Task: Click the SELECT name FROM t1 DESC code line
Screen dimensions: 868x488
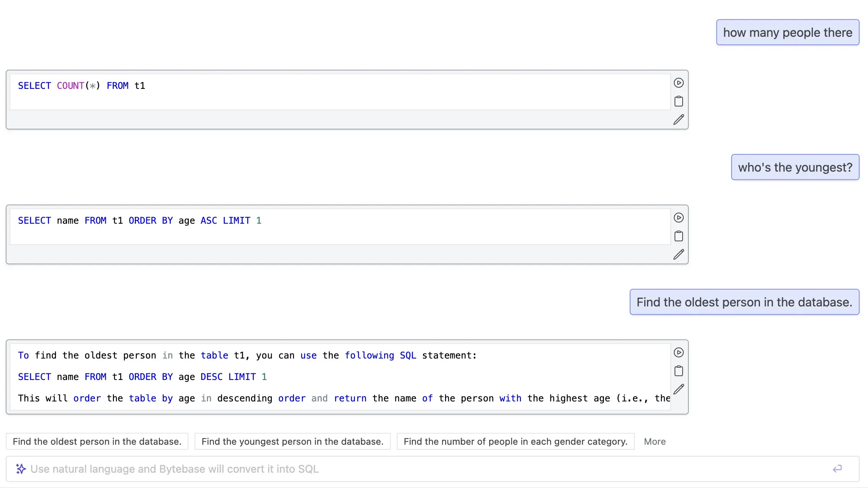Action: tap(142, 377)
